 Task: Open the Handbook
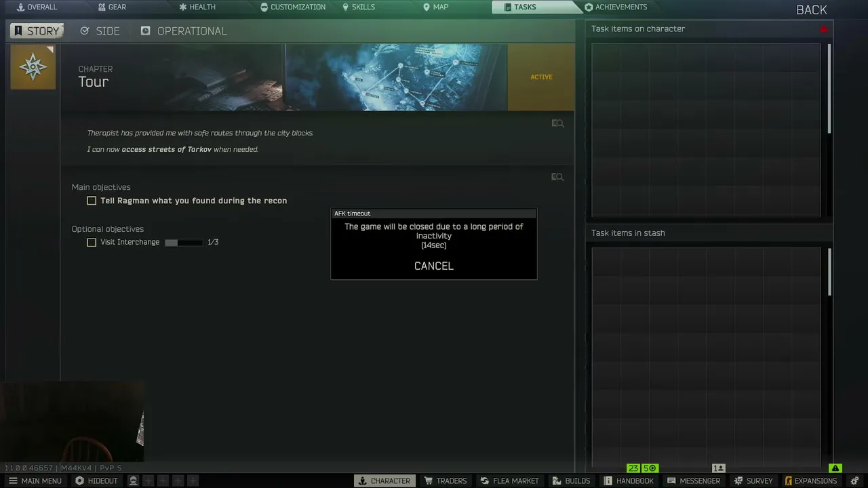(629, 481)
